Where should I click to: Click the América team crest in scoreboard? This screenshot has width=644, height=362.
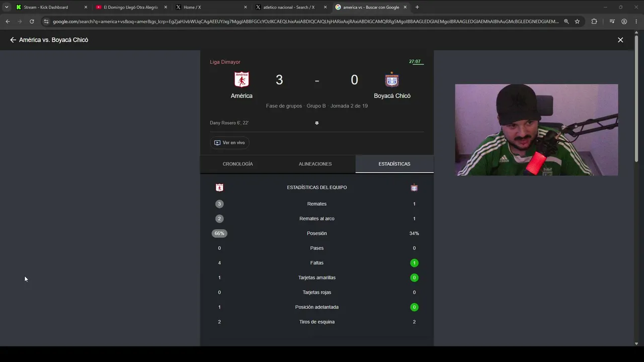coord(242,79)
